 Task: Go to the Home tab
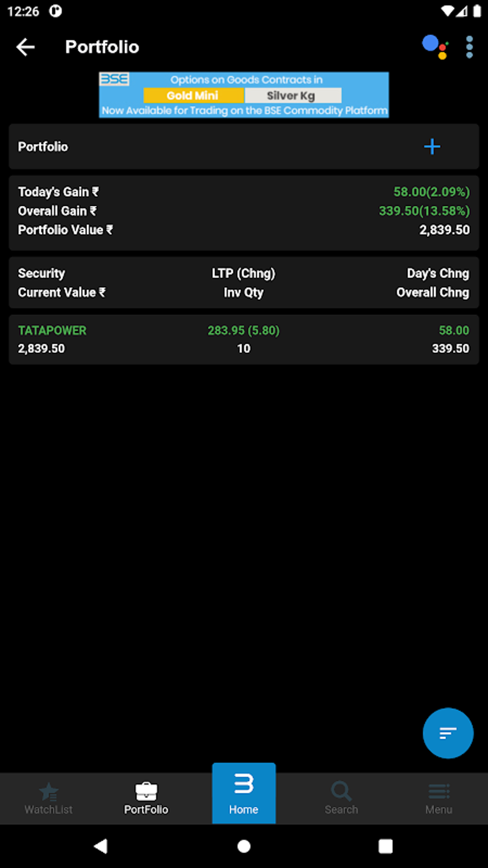click(244, 794)
